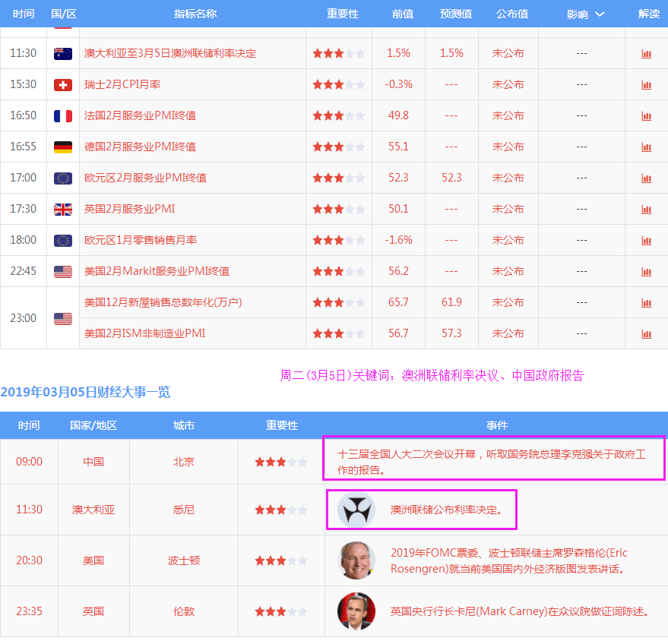668x644 pixels.
Task: Click the 重要性 column header
Action: pos(342,14)
